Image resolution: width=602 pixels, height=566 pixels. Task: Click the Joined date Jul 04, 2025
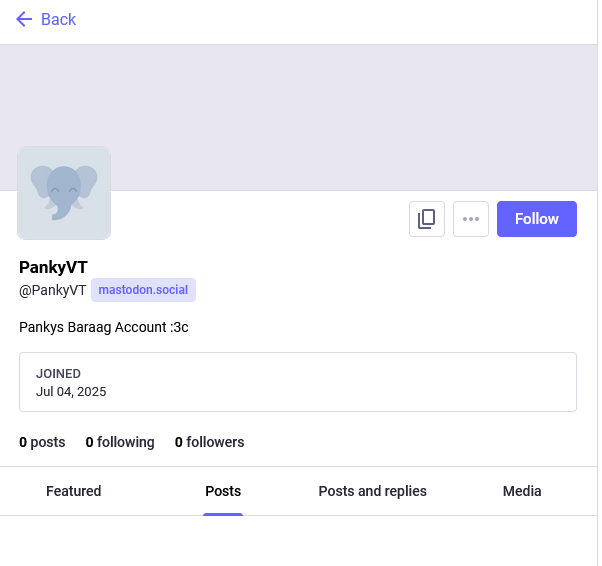click(71, 392)
